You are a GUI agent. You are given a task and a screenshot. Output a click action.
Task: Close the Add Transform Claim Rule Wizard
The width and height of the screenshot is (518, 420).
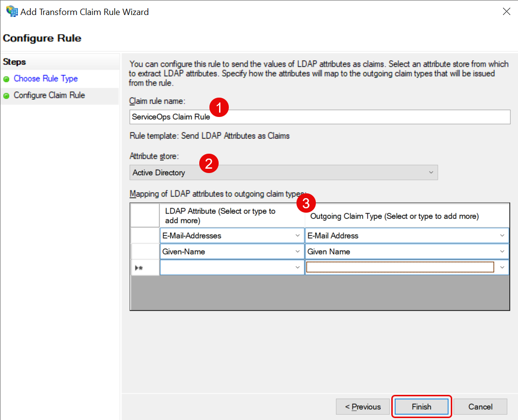(x=506, y=12)
